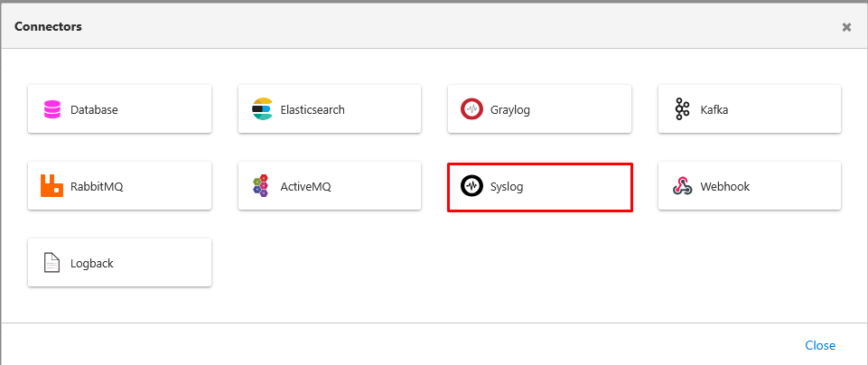Choose the Webhook connector label
This screenshot has width=868, height=365.
(x=724, y=187)
